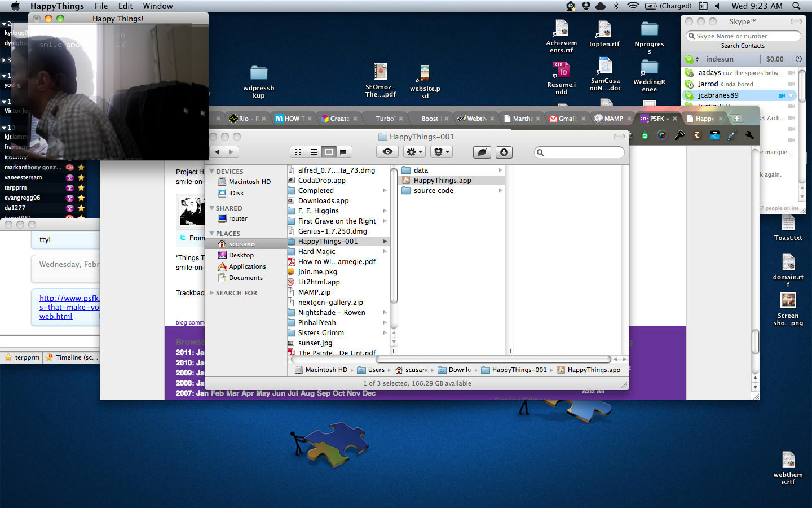812x508 pixels.
Task: Open the Dropbox dropdown in Finder toolbar
Action: pos(442,152)
